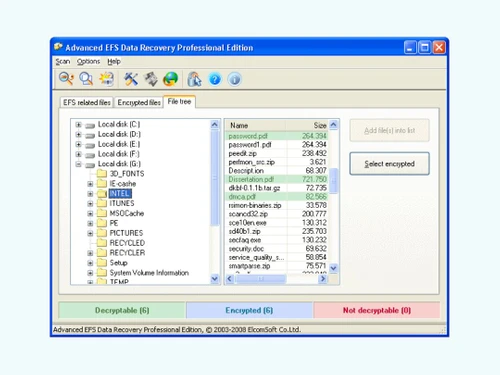Select the RECYCLED folder

(127, 243)
